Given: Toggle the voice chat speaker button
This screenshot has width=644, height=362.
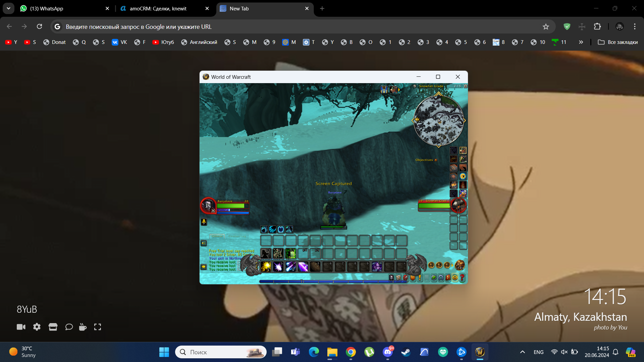Looking at the screenshot, I should pyautogui.click(x=204, y=243).
